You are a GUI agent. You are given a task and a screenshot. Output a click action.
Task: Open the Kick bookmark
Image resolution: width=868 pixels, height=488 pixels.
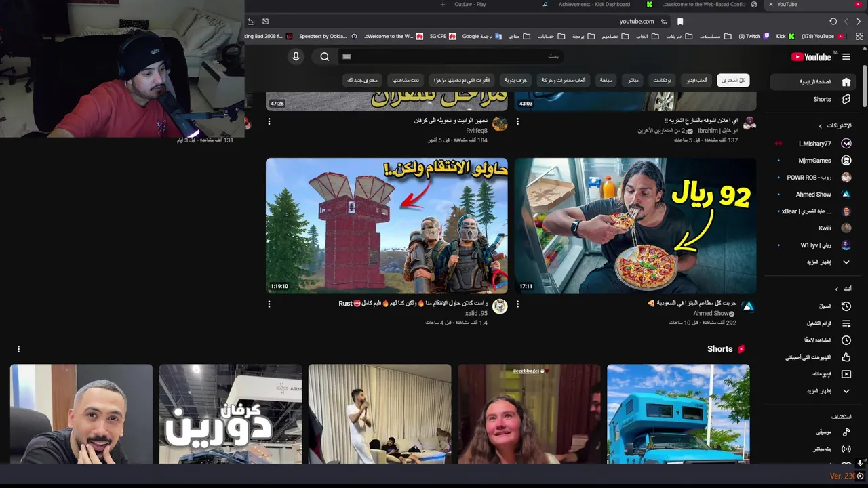coord(785,36)
